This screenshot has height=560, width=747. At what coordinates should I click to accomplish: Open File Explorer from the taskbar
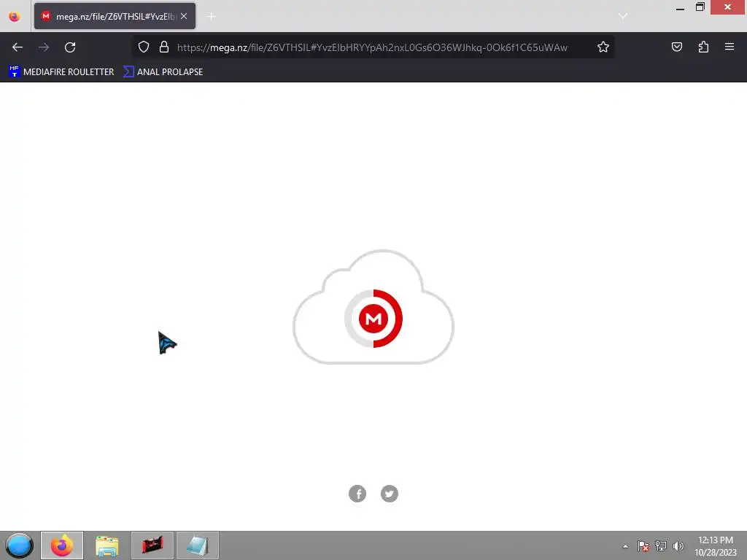[107, 545]
